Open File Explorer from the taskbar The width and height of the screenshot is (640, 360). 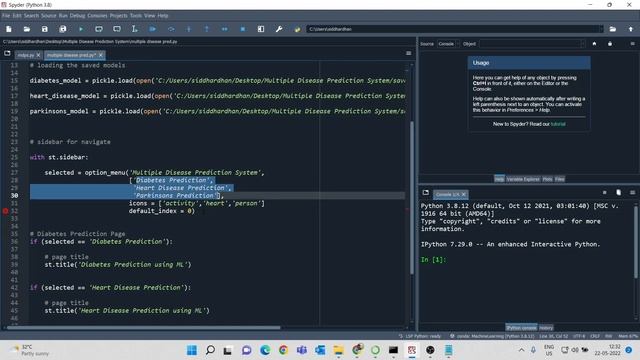(x=338, y=350)
